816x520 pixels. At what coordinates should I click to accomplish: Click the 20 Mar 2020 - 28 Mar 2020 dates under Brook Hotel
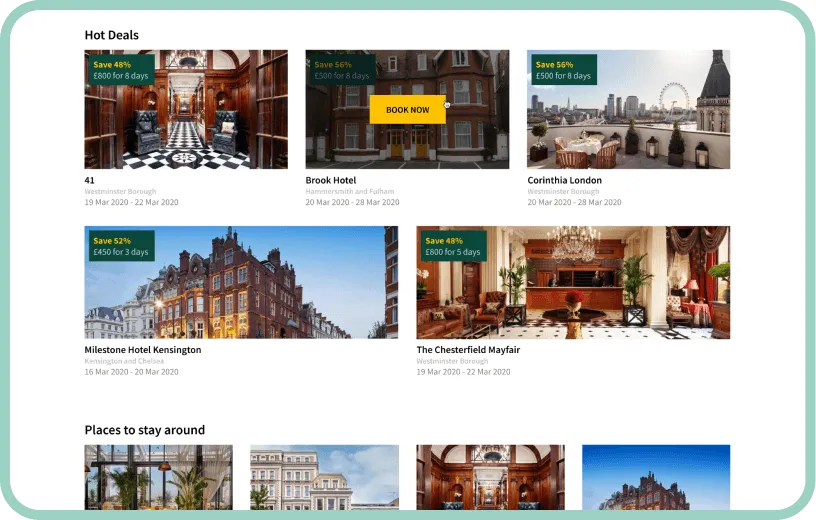(x=352, y=202)
